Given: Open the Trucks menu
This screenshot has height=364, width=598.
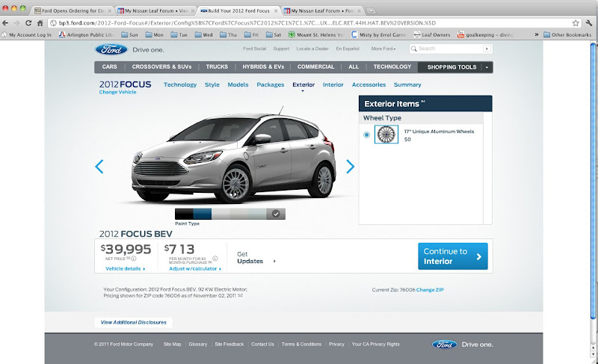Looking at the screenshot, I should 217,67.
